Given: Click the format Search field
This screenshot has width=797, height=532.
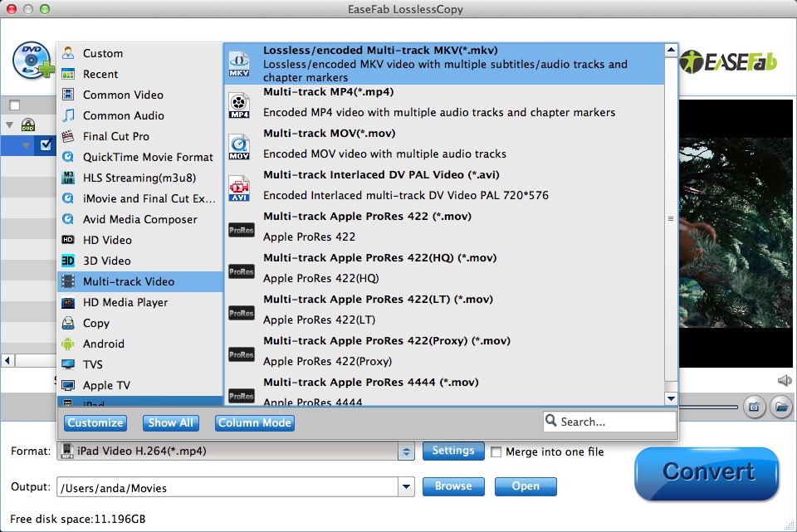Looking at the screenshot, I should 610,422.
